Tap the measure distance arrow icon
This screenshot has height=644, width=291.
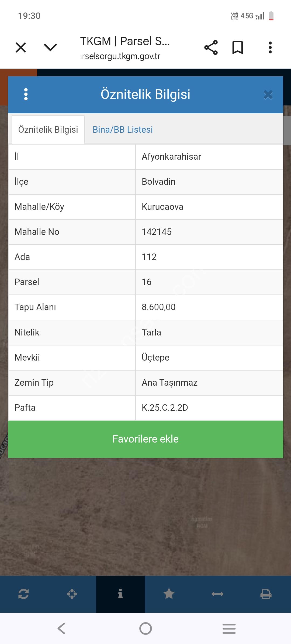click(x=217, y=594)
